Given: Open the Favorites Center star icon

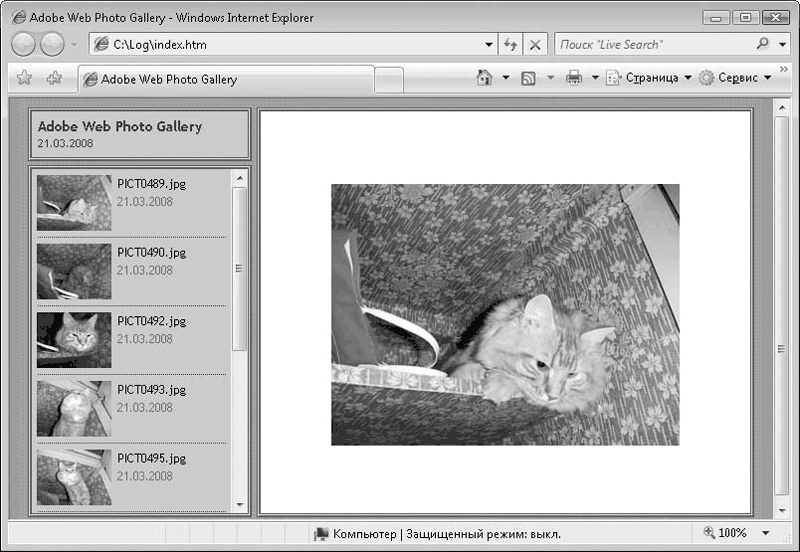Looking at the screenshot, I should pyautogui.click(x=24, y=78).
